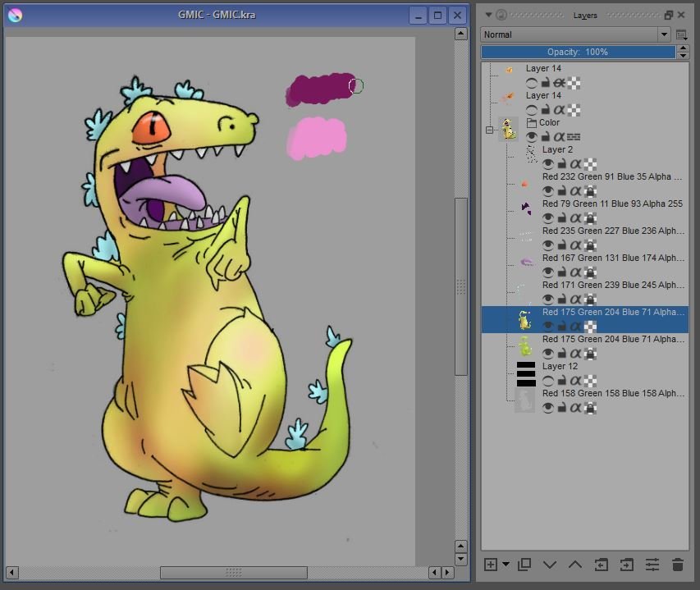Collapse the Layers docker with header arrow
Screen dimensions: 700x590
[x=488, y=15]
